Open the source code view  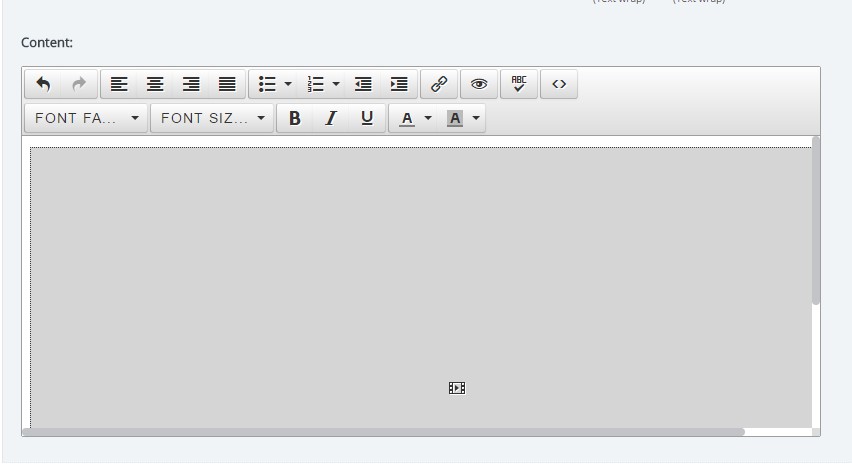tap(559, 84)
